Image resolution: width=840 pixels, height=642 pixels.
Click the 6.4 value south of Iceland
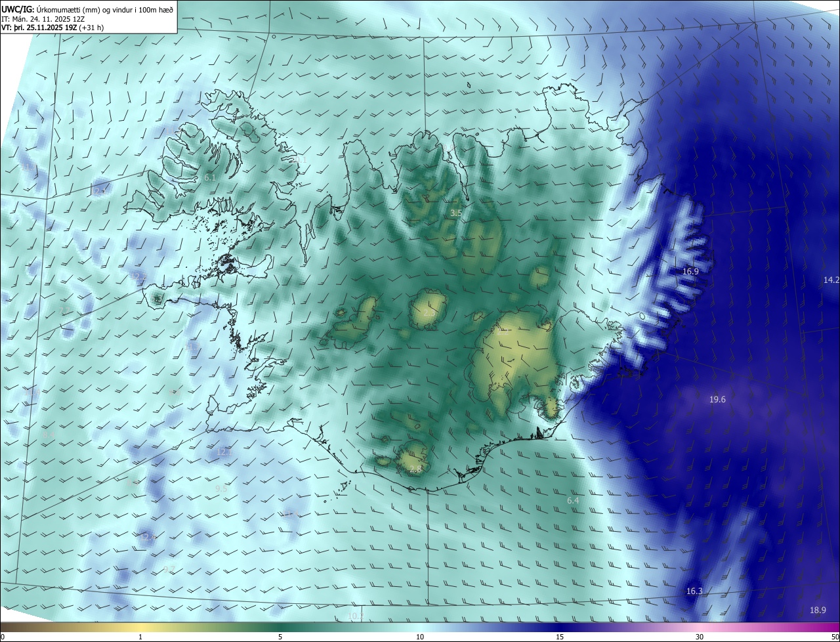pos(573,500)
